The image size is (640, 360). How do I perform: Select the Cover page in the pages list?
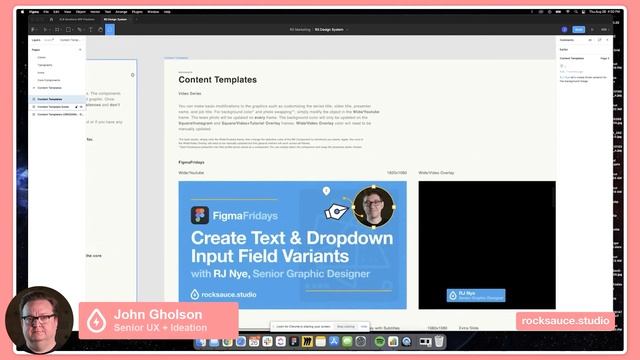42,58
